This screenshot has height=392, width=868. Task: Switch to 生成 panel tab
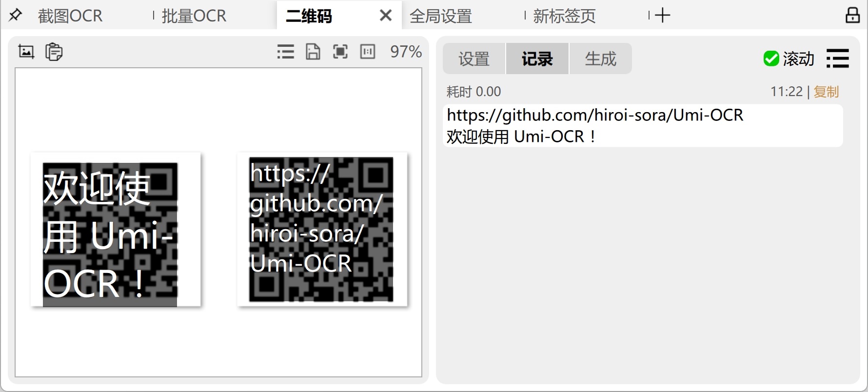(x=601, y=59)
